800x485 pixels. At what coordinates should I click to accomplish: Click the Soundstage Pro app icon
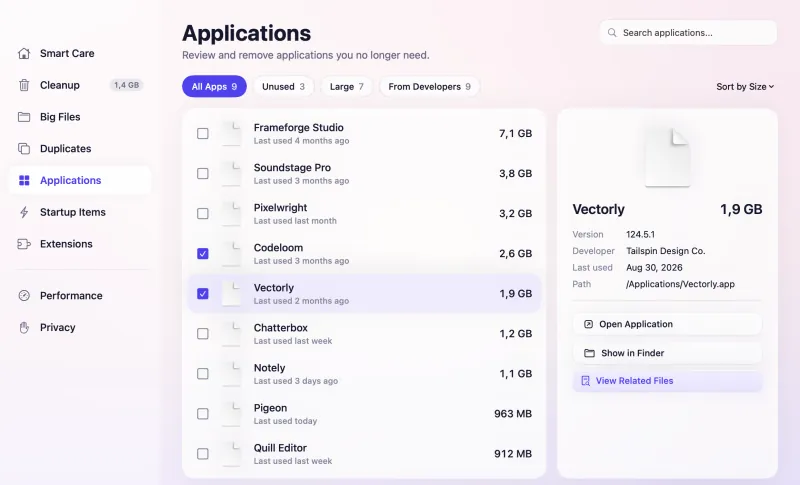[x=231, y=173]
